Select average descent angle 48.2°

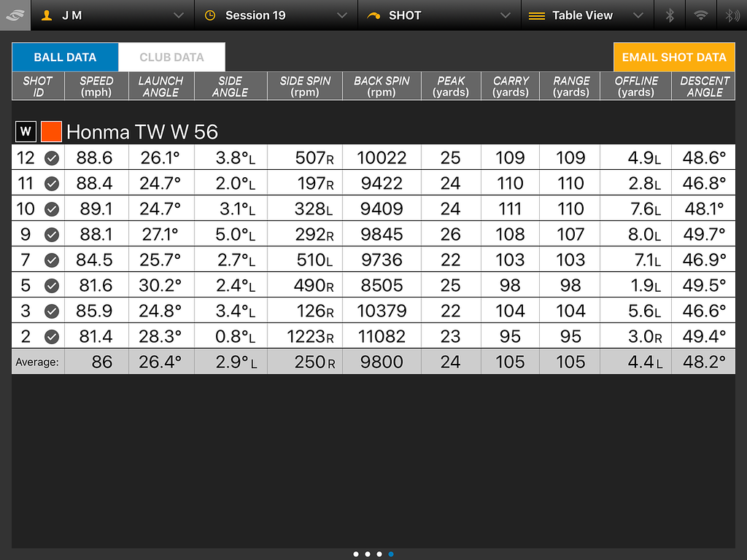click(x=704, y=362)
